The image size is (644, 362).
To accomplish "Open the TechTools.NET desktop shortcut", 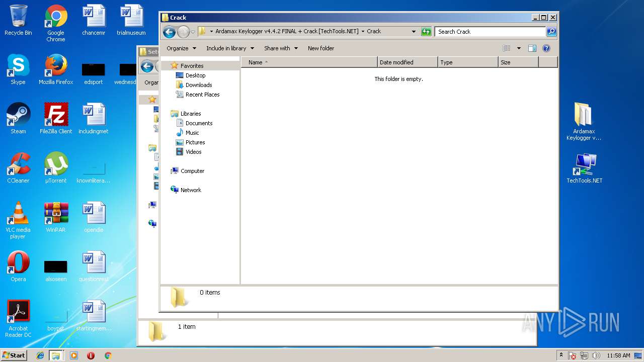I will [584, 168].
